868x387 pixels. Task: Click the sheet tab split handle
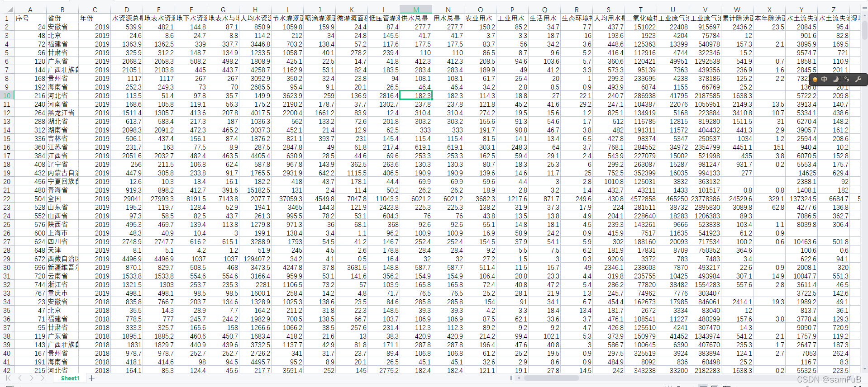click(511, 378)
